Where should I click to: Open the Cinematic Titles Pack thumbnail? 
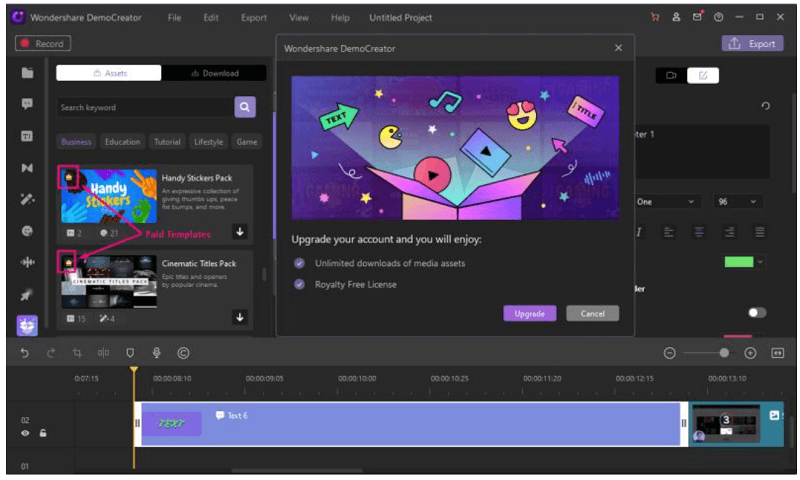[x=109, y=282]
